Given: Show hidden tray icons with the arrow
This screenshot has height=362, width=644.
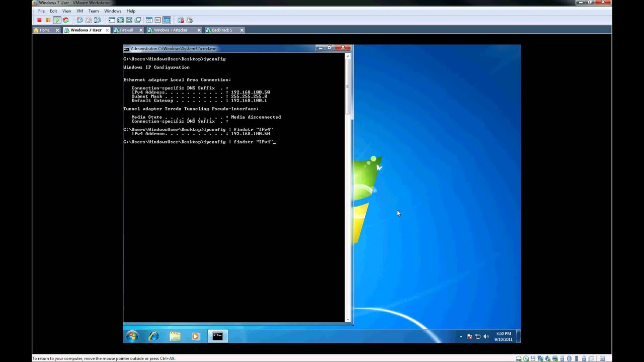Looking at the screenshot, I should (461, 337).
